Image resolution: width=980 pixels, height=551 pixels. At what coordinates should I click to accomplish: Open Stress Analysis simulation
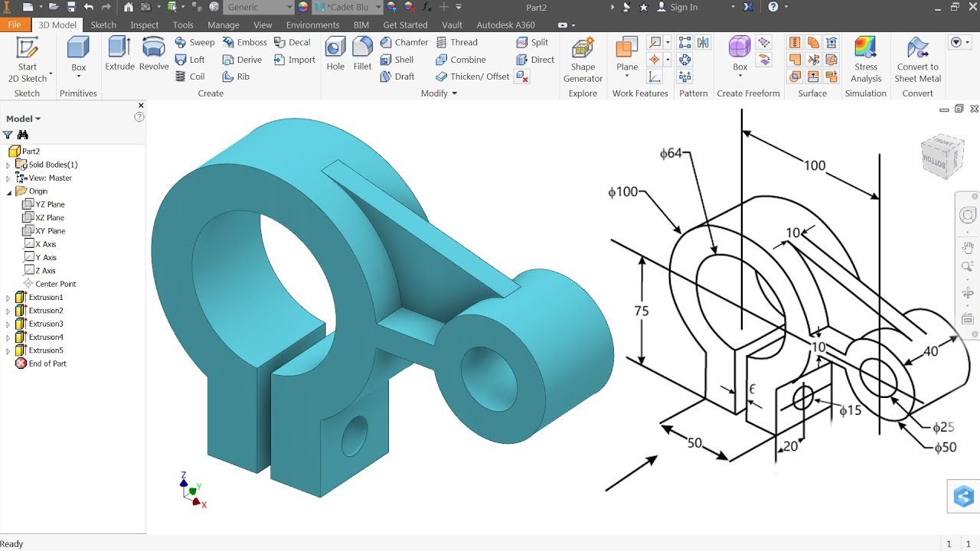tap(866, 60)
